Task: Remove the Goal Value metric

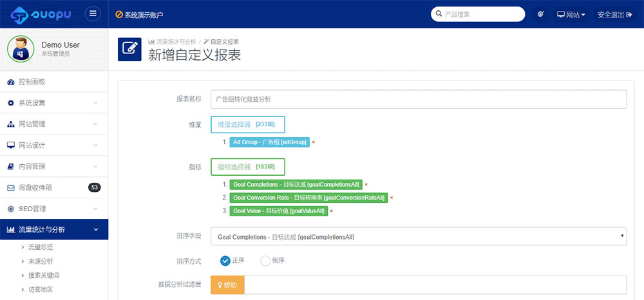Action: [332, 211]
